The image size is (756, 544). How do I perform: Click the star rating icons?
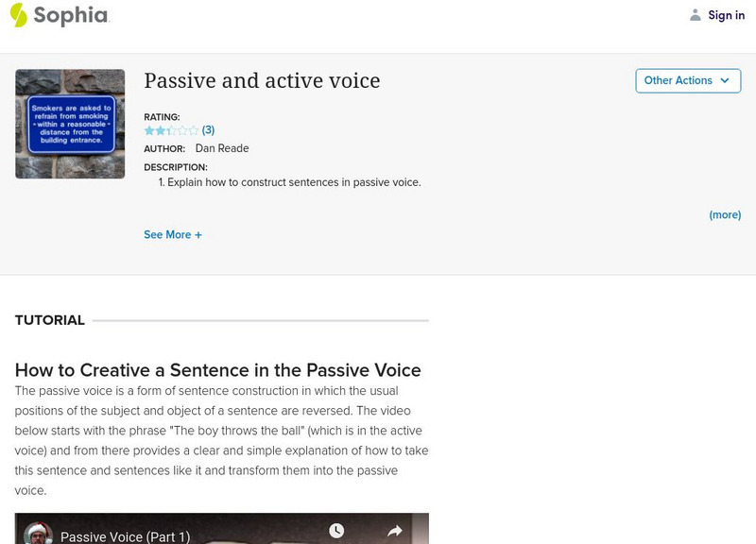click(171, 130)
